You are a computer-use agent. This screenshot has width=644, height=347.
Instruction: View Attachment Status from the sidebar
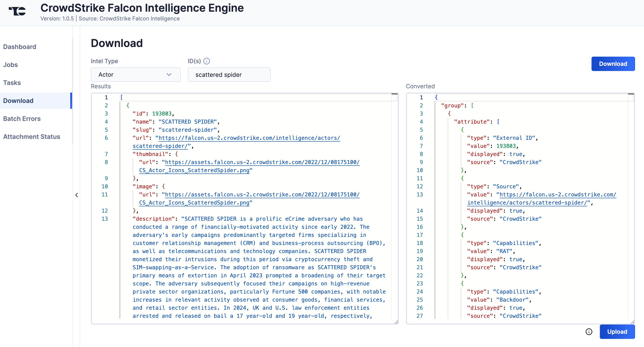(31, 137)
